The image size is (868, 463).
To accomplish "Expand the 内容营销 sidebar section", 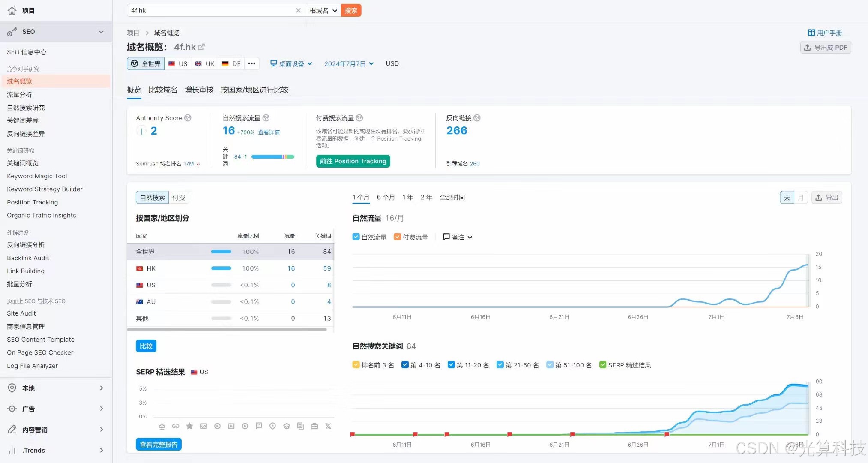I will (x=102, y=429).
